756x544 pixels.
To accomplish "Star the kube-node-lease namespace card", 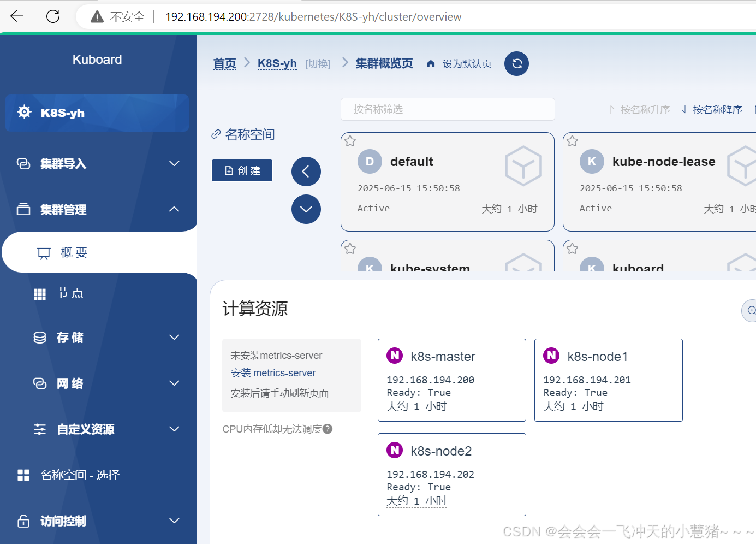I will 573,141.
